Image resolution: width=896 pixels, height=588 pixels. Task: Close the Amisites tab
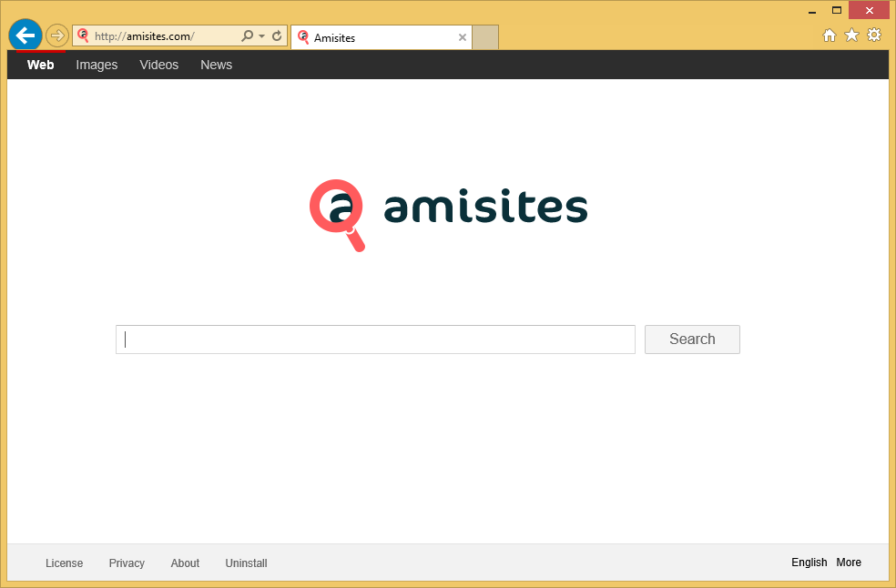(x=462, y=37)
